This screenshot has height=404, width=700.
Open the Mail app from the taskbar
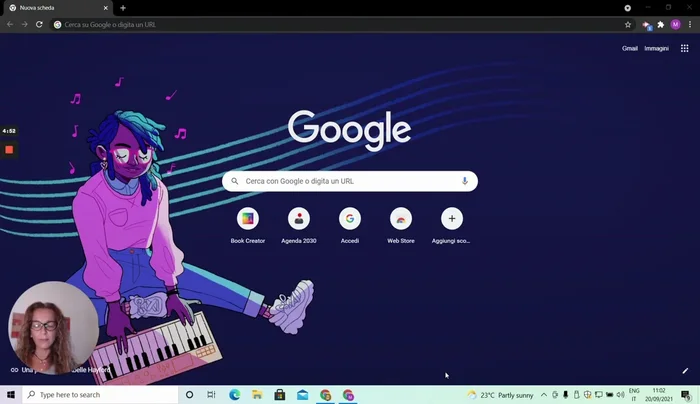[x=303, y=395]
